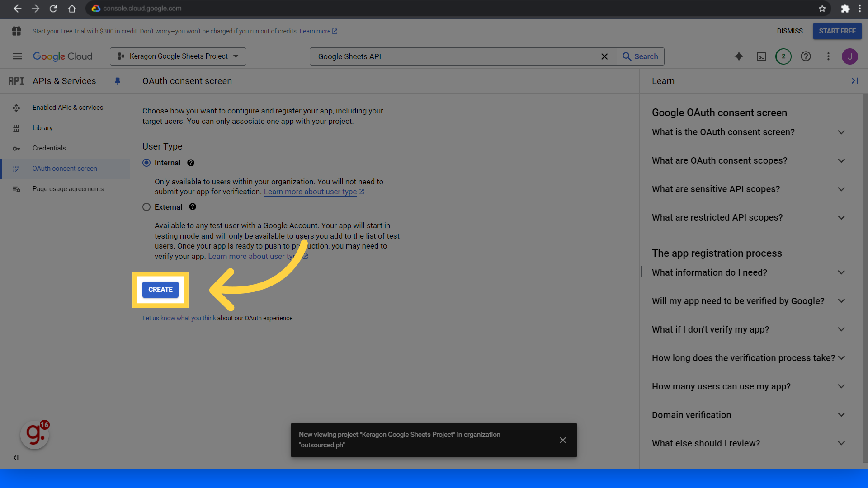Click DISMISS on the free trial banner
Image resolution: width=868 pixels, height=488 pixels.
(790, 31)
